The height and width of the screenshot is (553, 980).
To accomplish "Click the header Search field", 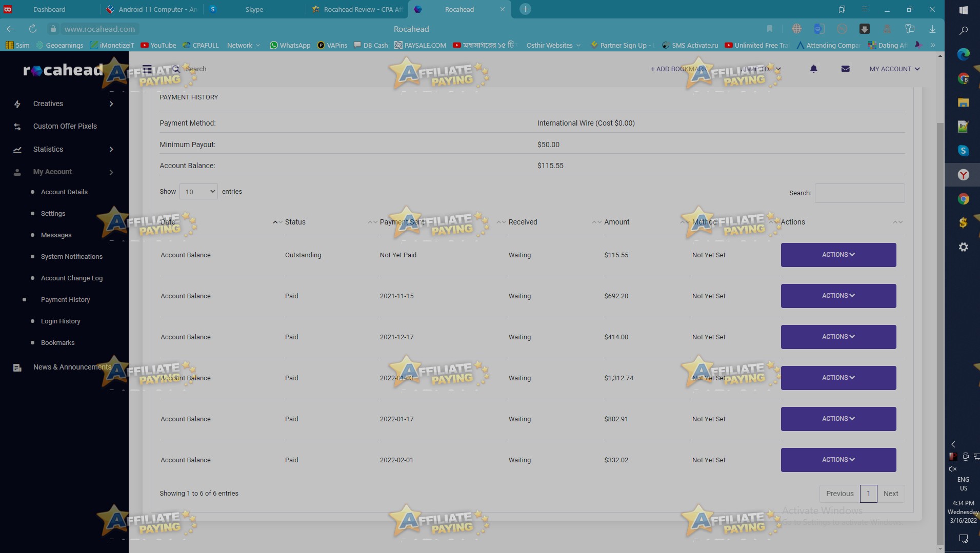I will pos(196,69).
